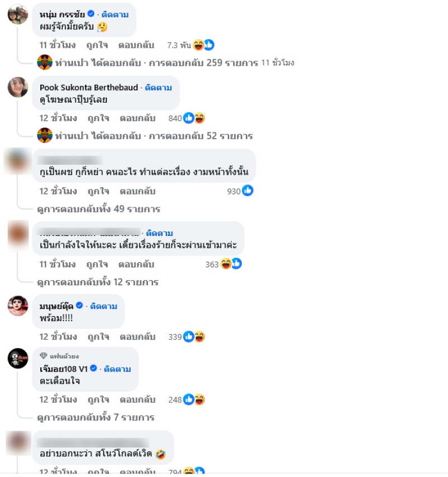Toggle ถูกใจ on หนุ่ม กรรชัย's comment
The width and height of the screenshot is (448, 477).
click(x=97, y=45)
